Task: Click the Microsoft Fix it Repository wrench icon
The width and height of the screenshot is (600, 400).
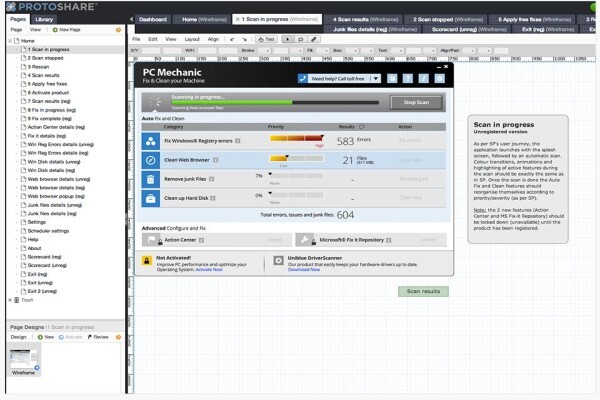Action: [305, 240]
